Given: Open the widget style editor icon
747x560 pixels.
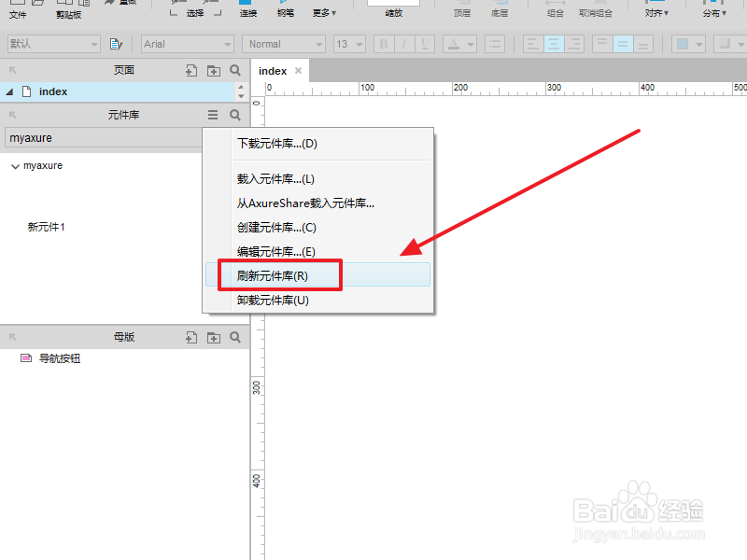Looking at the screenshot, I should click(116, 44).
